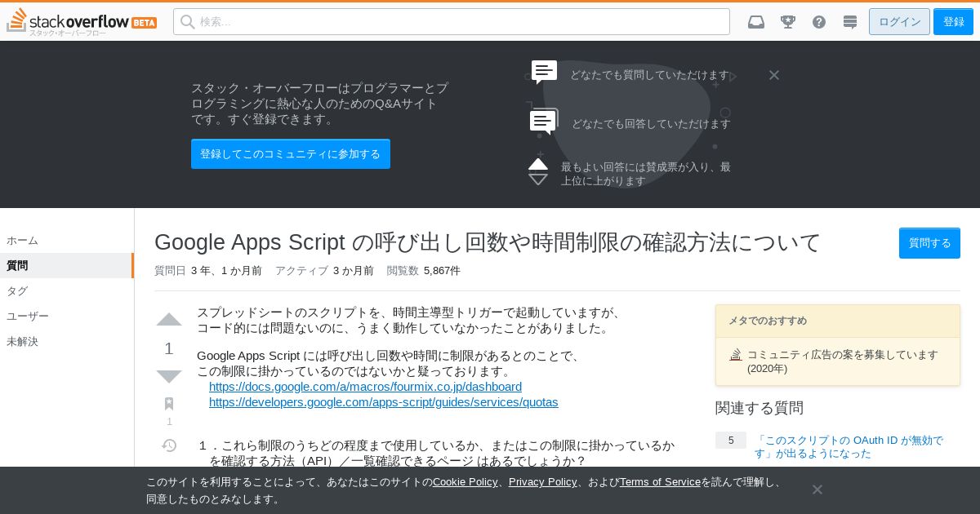Click the bookmark count under bookmark icon
Viewport: 980px width, 514px height.
[x=169, y=422]
